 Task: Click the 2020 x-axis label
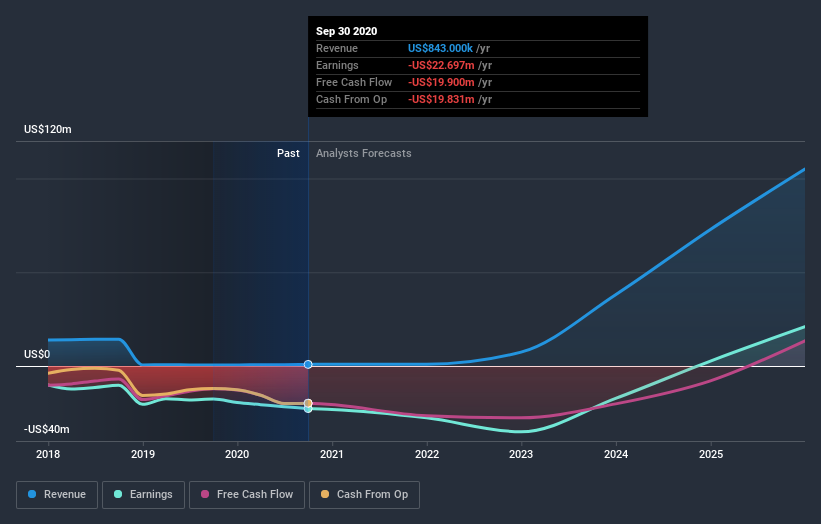tap(237, 454)
